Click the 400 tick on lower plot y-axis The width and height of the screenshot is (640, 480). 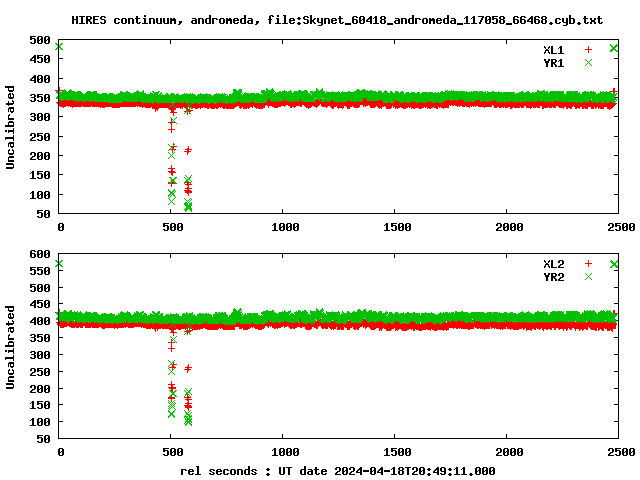[x=40, y=321]
